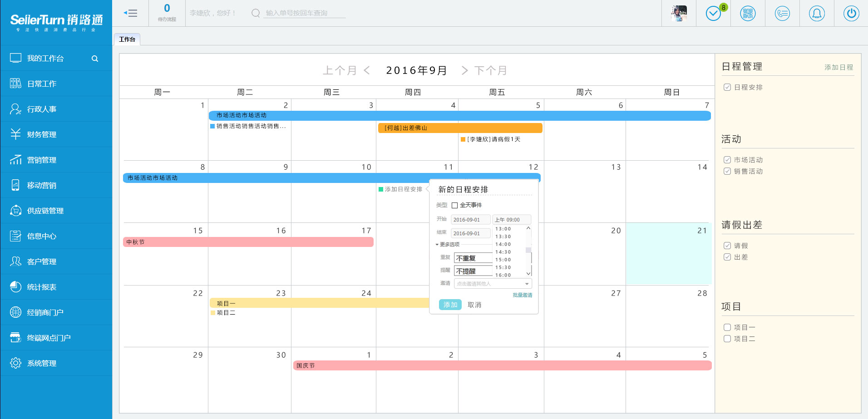This screenshot has width=868, height=419.
Task: Click the power logout icon
Action: point(851,13)
